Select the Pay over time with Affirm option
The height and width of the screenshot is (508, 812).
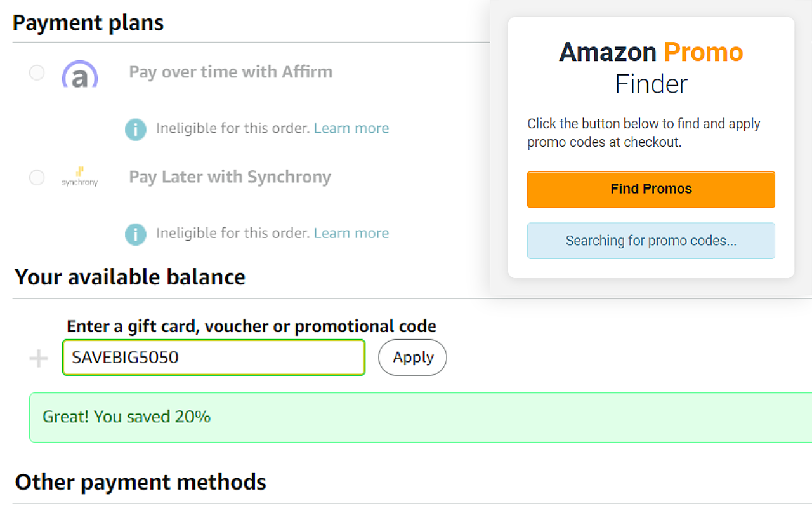click(231, 72)
